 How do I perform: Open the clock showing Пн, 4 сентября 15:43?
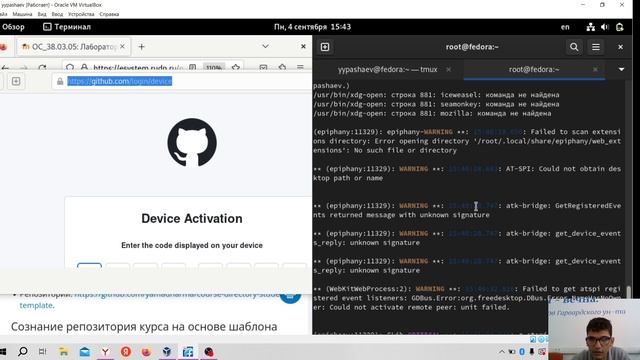(x=312, y=27)
